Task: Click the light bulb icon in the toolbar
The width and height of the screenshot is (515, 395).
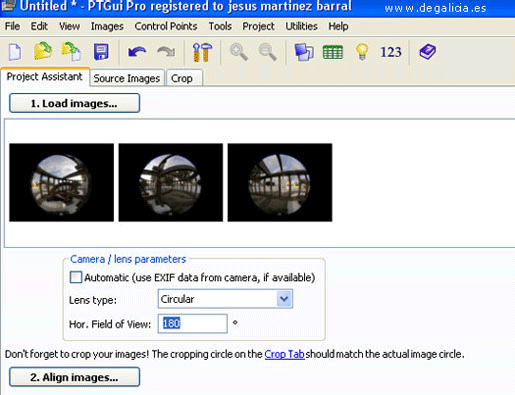Action: coord(362,52)
